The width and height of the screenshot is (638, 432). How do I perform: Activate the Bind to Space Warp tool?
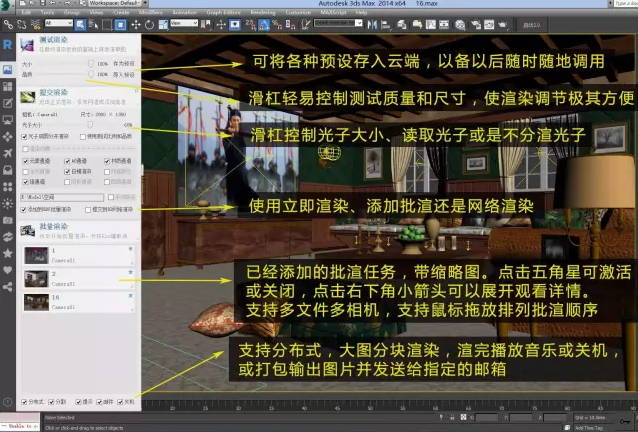click(36, 25)
